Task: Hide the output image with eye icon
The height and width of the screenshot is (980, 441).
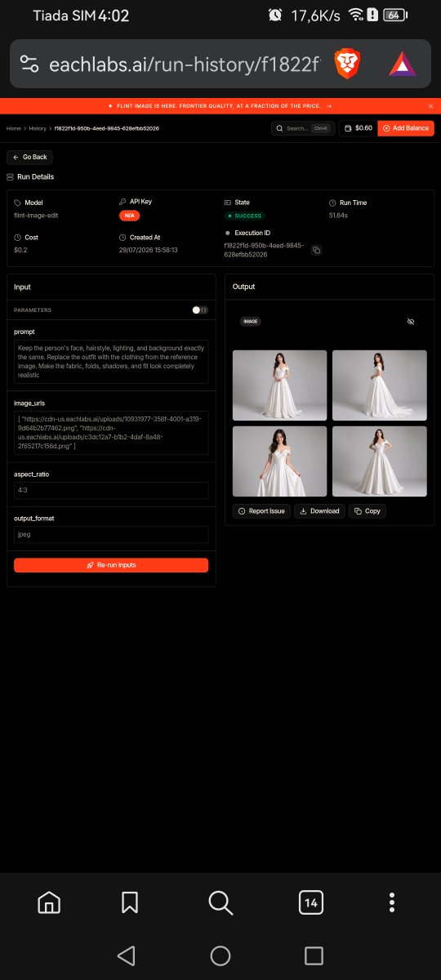Action: point(411,322)
